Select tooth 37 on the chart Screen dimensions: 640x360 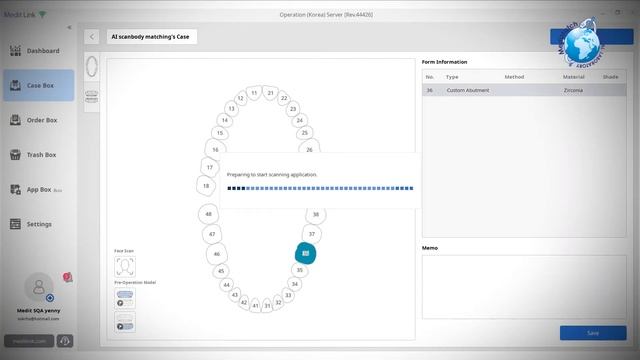click(312, 234)
